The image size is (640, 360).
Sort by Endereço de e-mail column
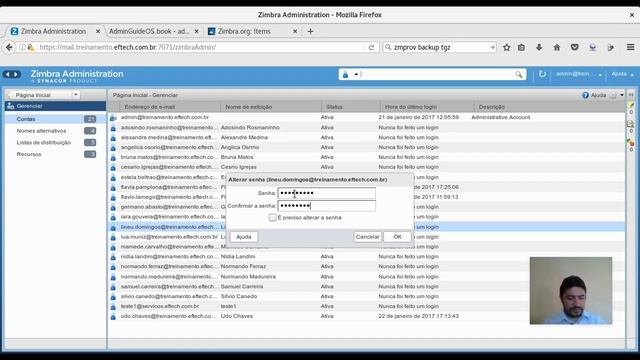tap(170, 107)
